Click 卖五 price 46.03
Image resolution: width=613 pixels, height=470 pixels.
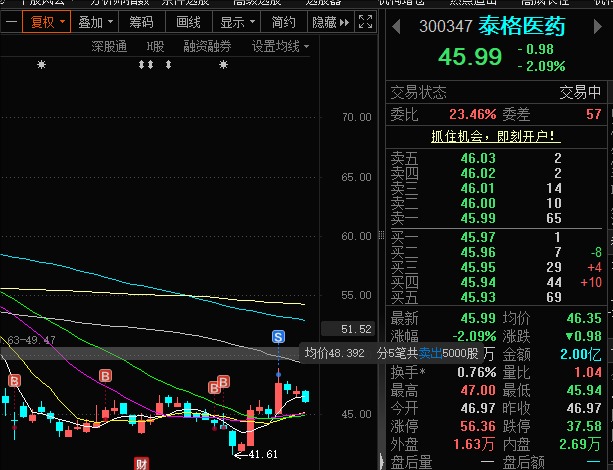coord(478,158)
